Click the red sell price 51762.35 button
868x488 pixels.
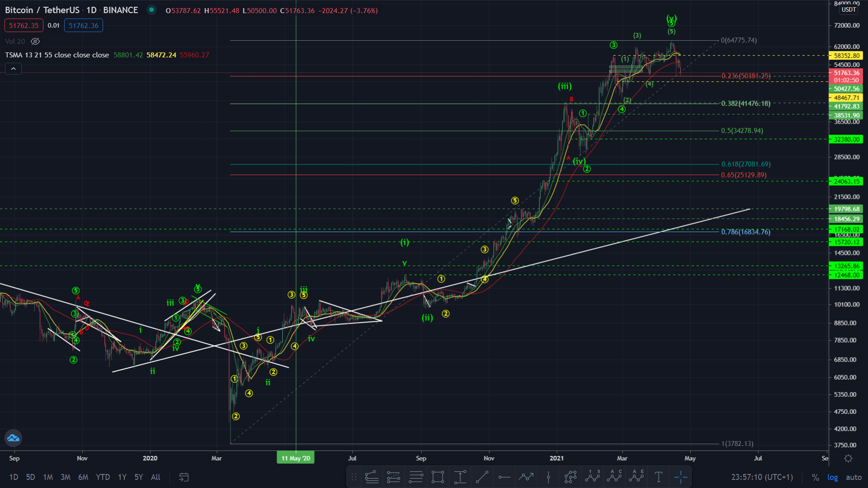click(x=24, y=26)
